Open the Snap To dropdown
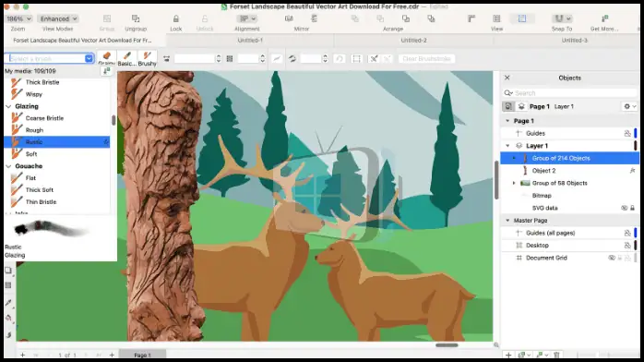Viewport: 644px width, 362px height. (x=562, y=18)
